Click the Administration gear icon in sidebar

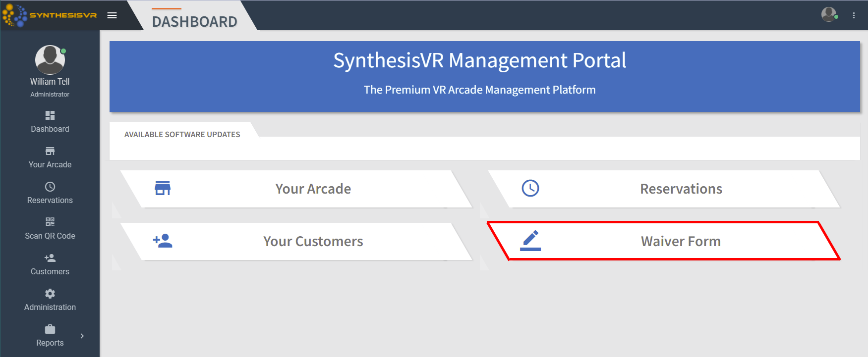point(50,294)
